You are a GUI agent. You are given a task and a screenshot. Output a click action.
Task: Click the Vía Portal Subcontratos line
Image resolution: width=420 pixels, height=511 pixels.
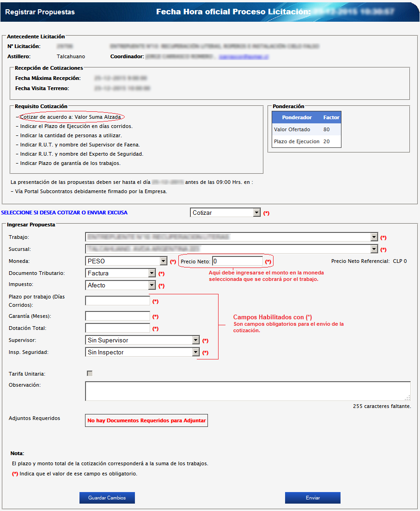pos(89,191)
